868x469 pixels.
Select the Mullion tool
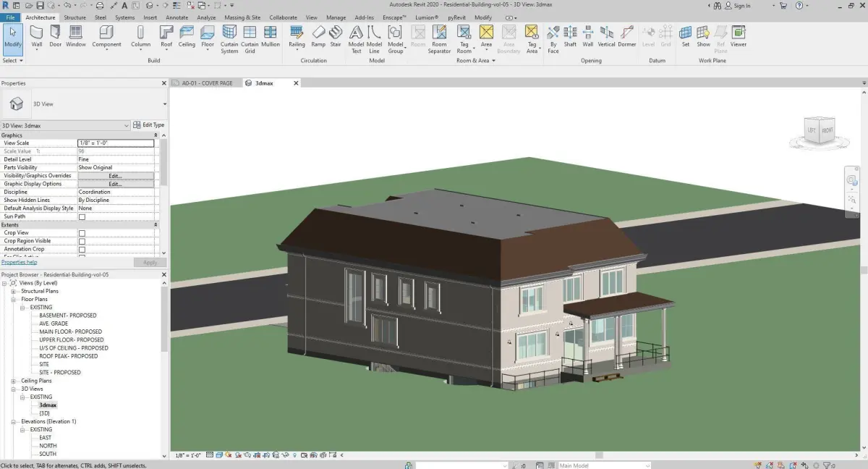click(x=271, y=36)
